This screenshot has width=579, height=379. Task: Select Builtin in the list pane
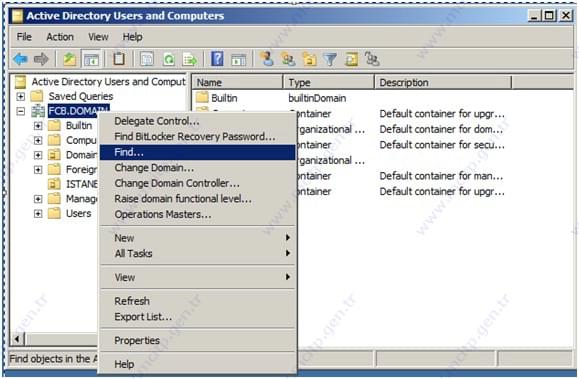(224, 98)
